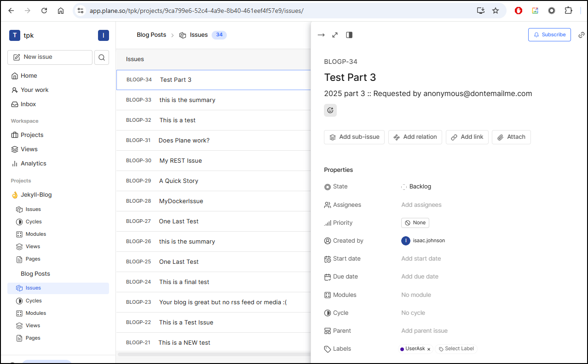The image size is (588, 364).
Task: Attach a file to the issue
Action: (511, 137)
